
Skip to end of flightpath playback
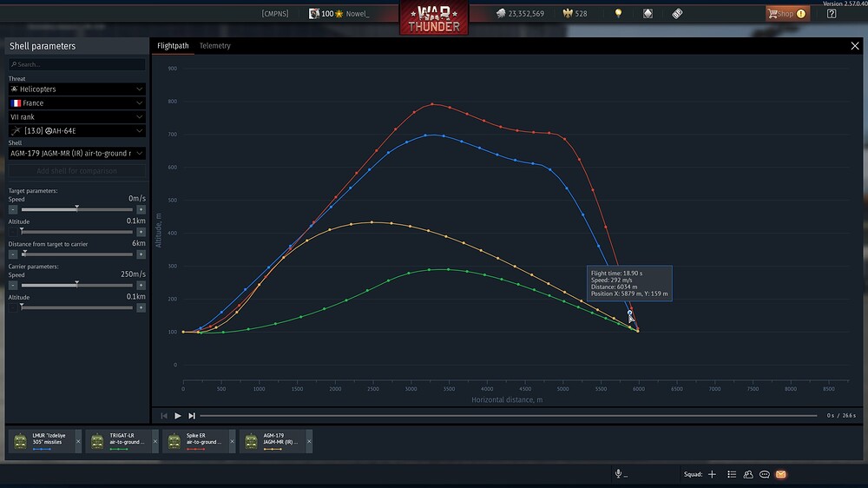point(192,415)
